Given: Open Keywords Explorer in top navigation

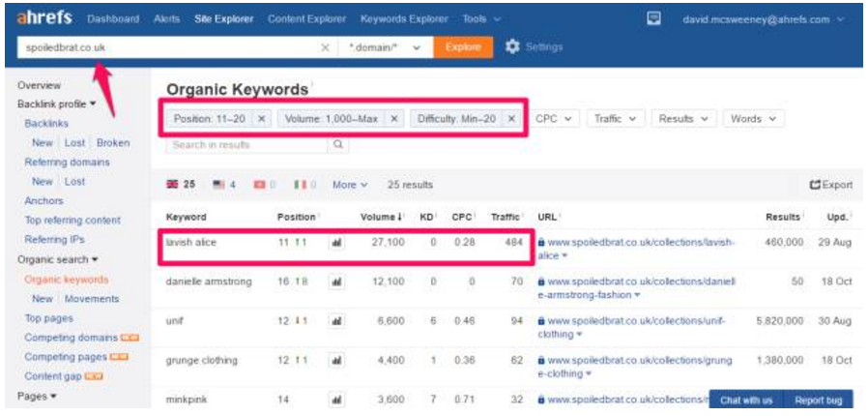Looking at the screenshot, I should click(x=404, y=18).
